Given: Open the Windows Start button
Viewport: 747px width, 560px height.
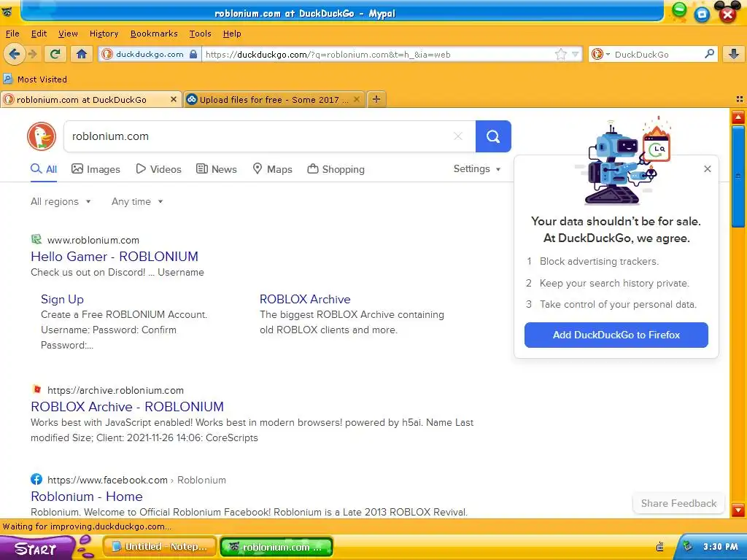Looking at the screenshot, I should pos(37,548).
